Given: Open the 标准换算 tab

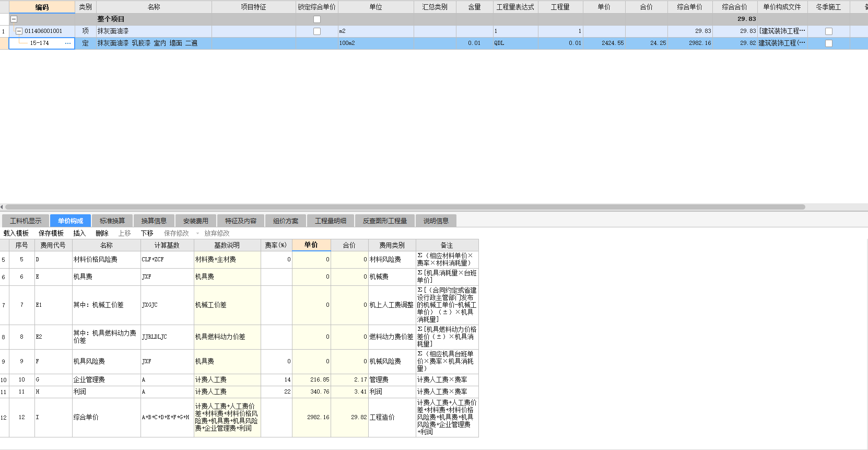Looking at the screenshot, I should click(x=112, y=221).
